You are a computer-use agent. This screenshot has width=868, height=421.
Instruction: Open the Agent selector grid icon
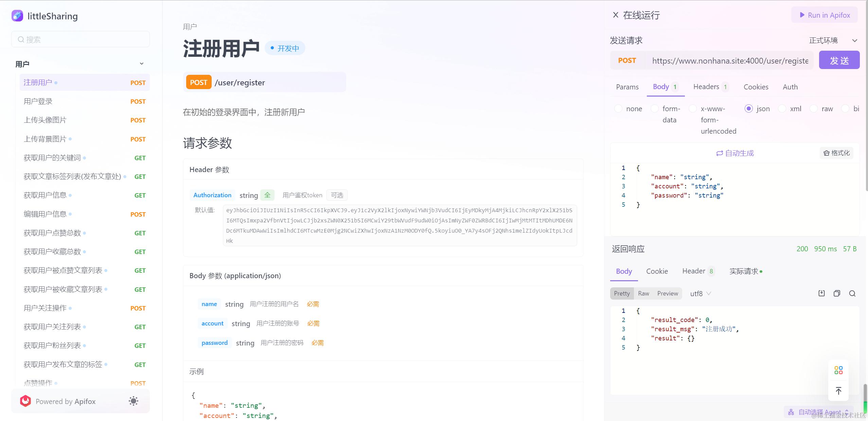pyautogui.click(x=838, y=370)
